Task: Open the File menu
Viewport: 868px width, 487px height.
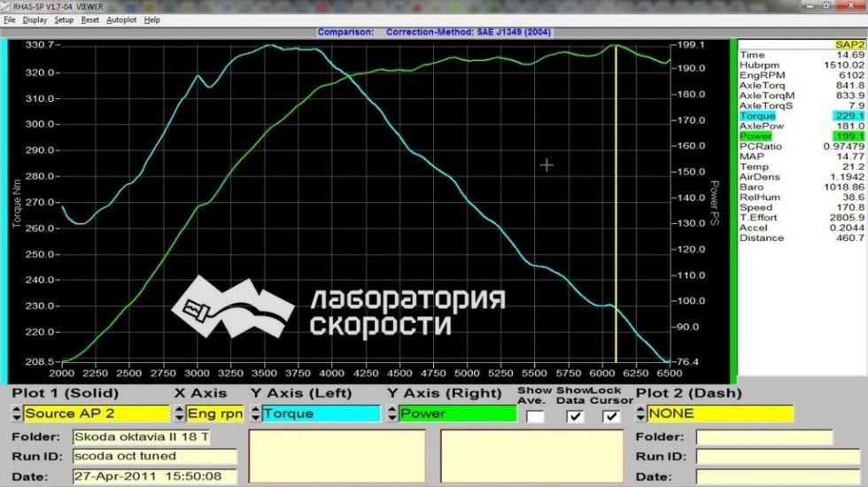Action: pos(10,19)
